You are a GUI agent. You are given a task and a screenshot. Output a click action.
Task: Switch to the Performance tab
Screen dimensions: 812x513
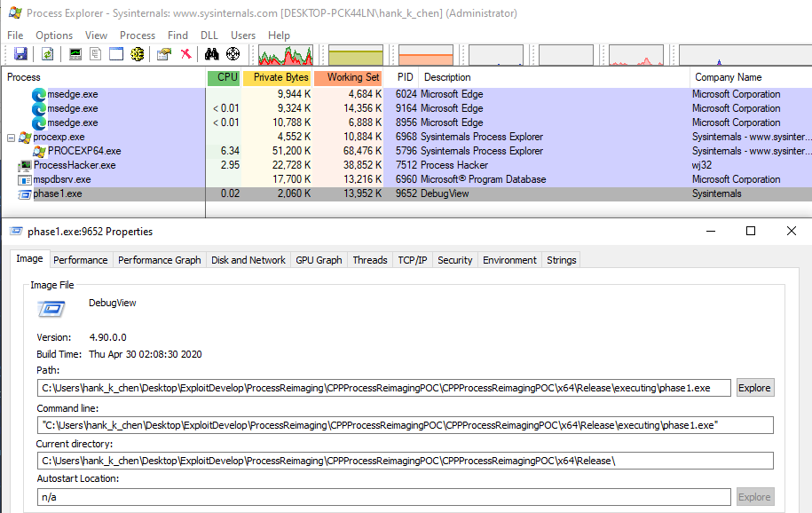coord(80,260)
